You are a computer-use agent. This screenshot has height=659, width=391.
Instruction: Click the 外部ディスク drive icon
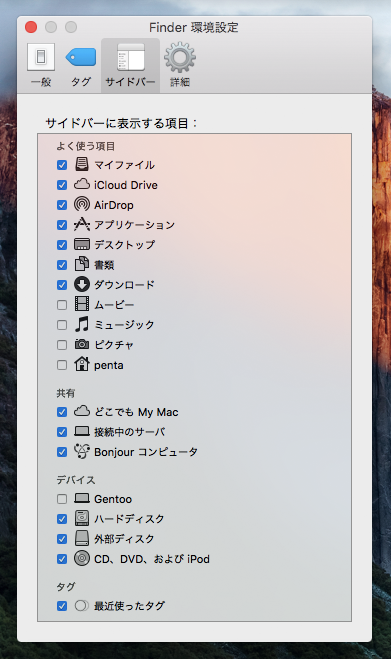(82, 538)
